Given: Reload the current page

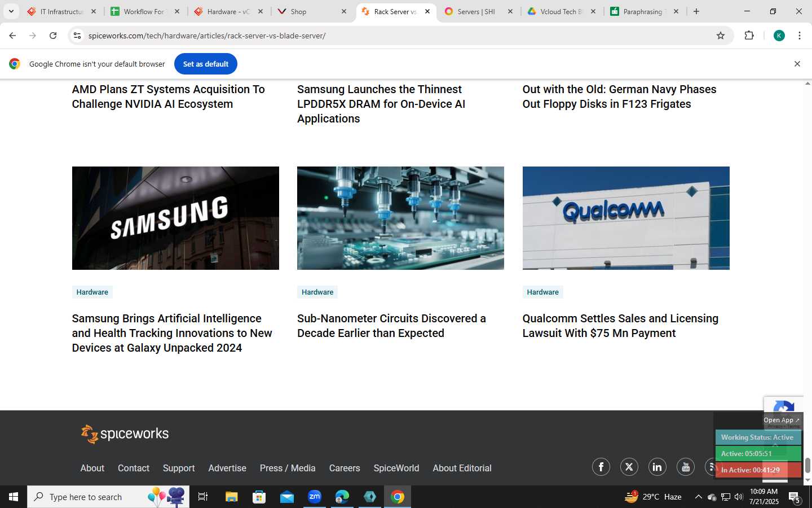Looking at the screenshot, I should tap(53, 36).
